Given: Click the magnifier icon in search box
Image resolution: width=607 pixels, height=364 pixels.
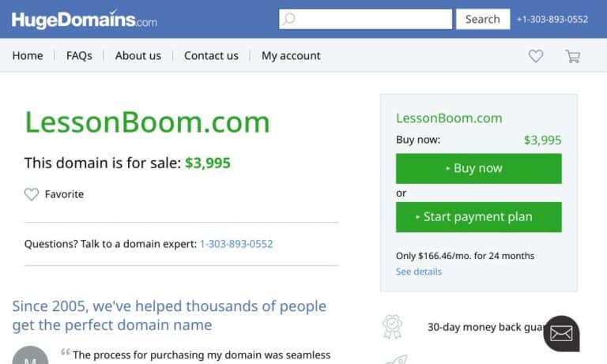Looking at the screenshot, I should [x=288, y=19].
